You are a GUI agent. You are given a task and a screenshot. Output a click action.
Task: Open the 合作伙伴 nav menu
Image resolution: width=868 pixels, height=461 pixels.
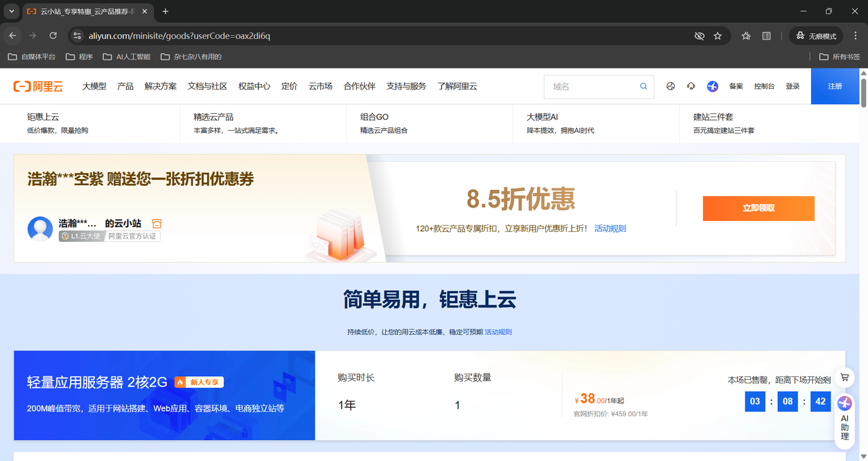359,86
